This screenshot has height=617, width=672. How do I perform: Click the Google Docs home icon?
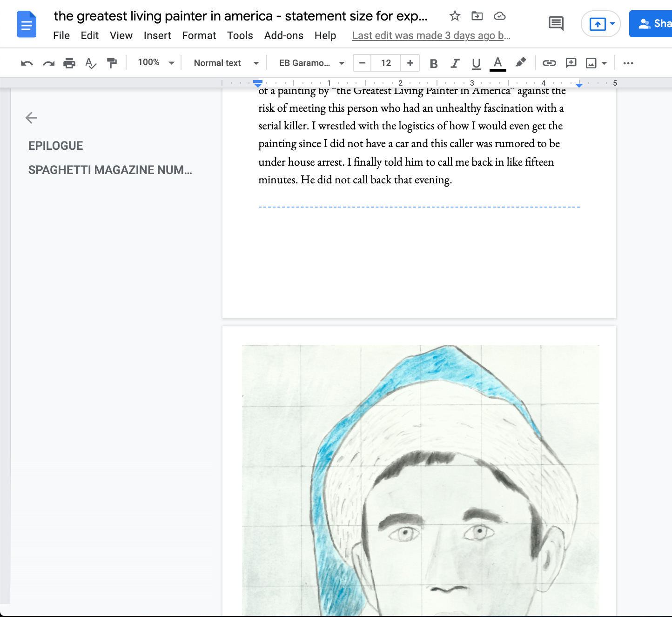[27, 24]
